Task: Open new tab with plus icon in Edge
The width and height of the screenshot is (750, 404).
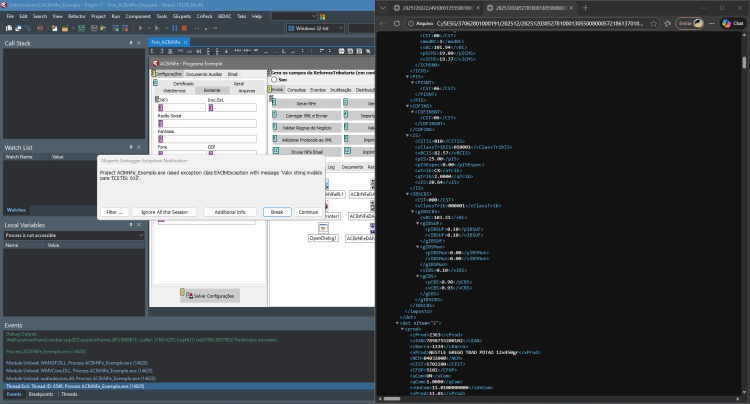Action: 585,8
